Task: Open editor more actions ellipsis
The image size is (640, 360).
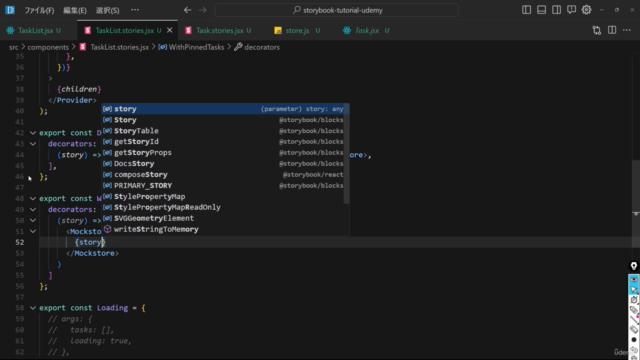Action: pos(627,30)
